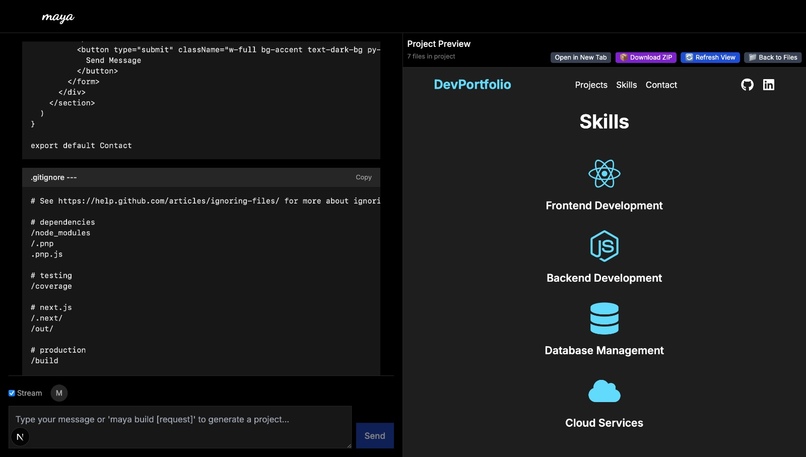Click the Backend Development label
This screenshot has height=457, width=806.
click(604, 278)
